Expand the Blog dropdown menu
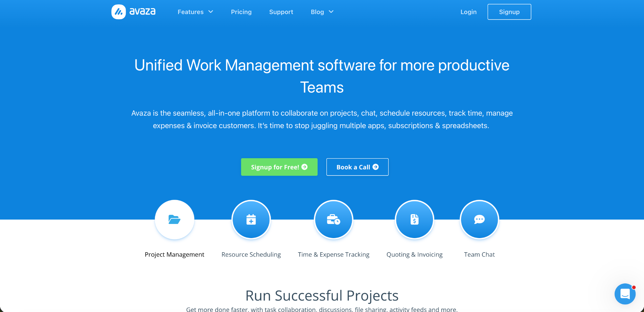This screenshot has width=644, height=312. 322,12
